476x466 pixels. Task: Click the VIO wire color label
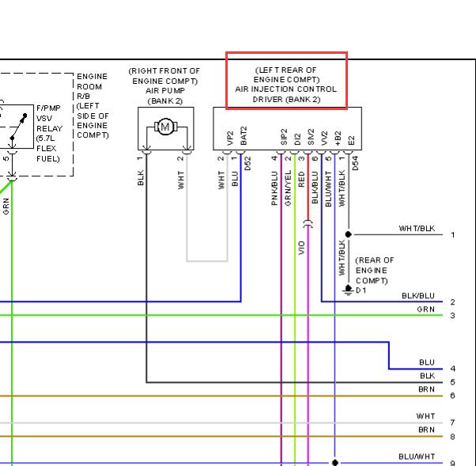click(x=301, y=248)
